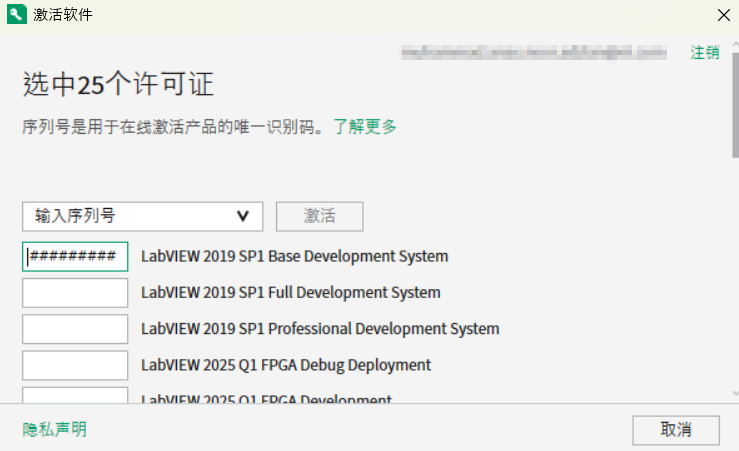Click the NI key icon in title bar
Image resolution: width=739 pixels, height=451 pixels.
15,14
